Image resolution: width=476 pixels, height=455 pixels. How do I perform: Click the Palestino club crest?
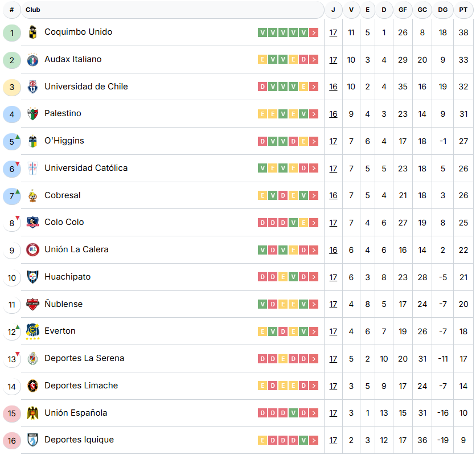(x=32, y=114)
